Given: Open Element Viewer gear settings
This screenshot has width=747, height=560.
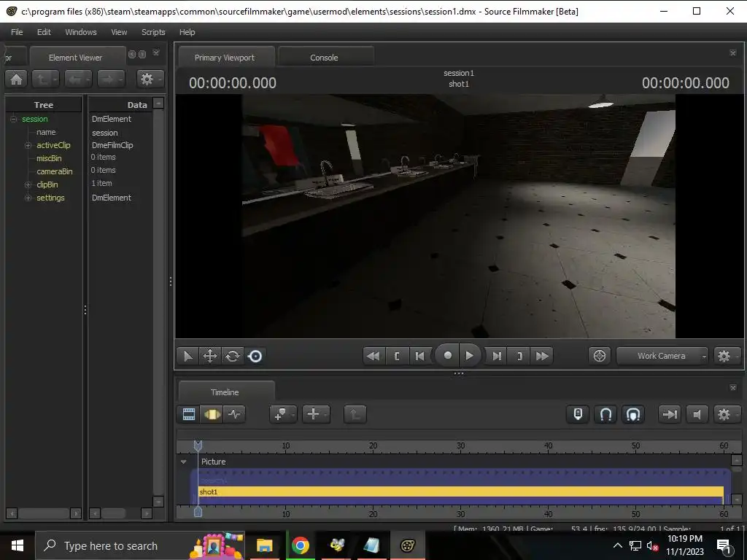Looking at the screenshot, I should point(150,79).
